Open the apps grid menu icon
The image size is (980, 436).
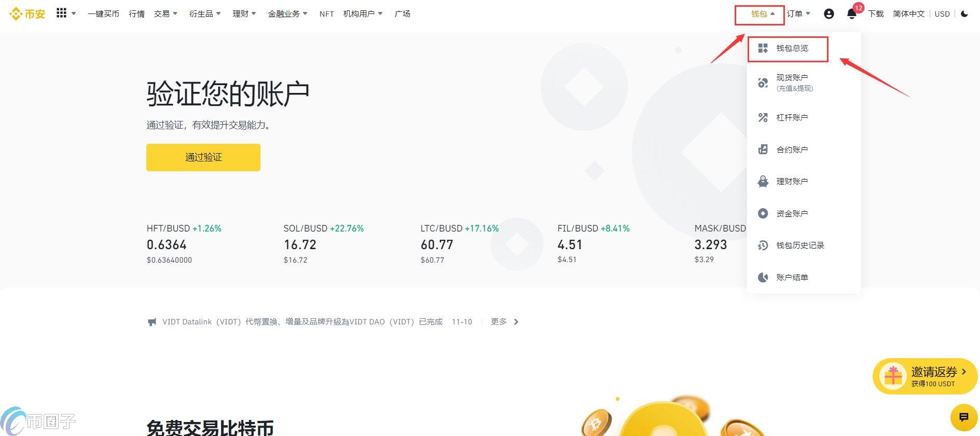tap(61, 13)
